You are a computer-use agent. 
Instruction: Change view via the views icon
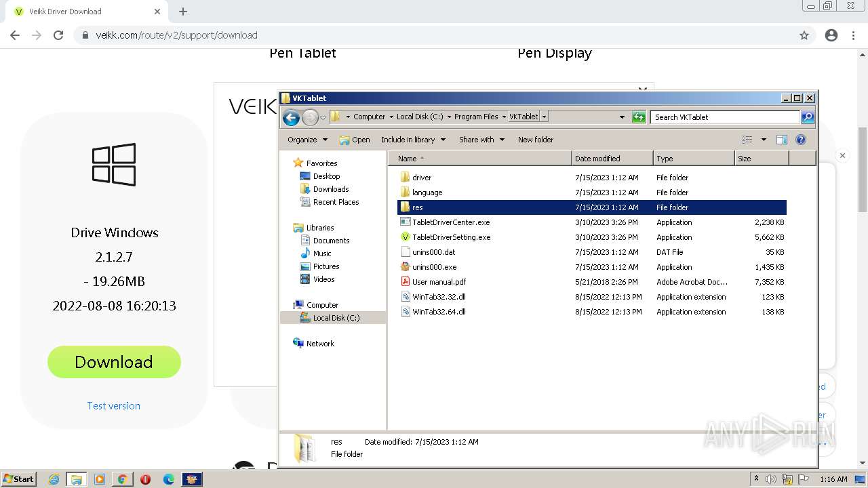[747, 140]
